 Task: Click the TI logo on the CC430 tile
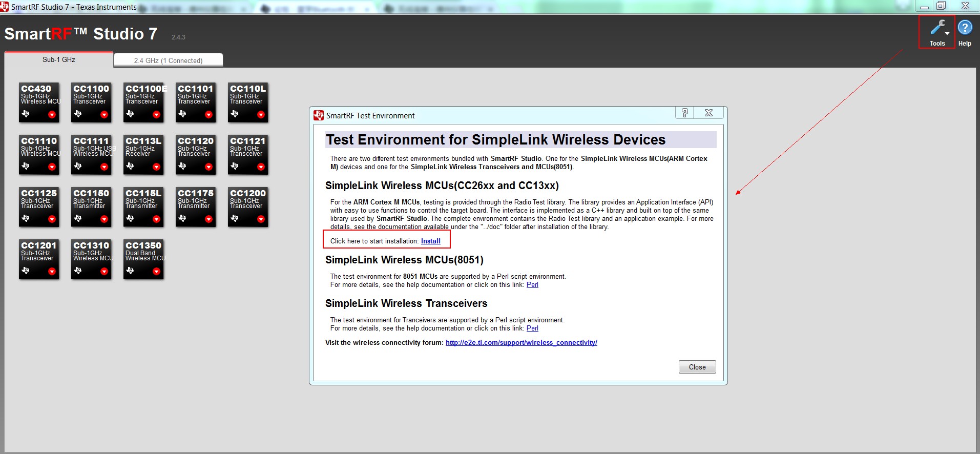26,114
